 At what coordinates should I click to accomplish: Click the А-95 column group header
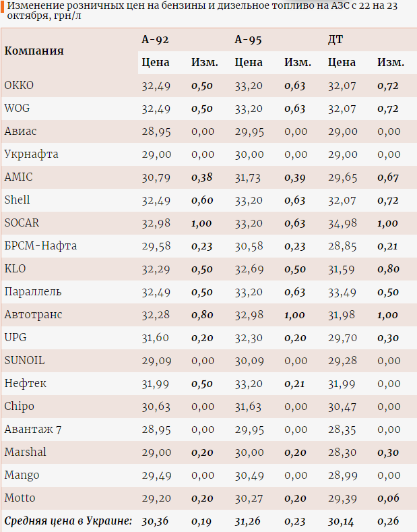[248, 40]
